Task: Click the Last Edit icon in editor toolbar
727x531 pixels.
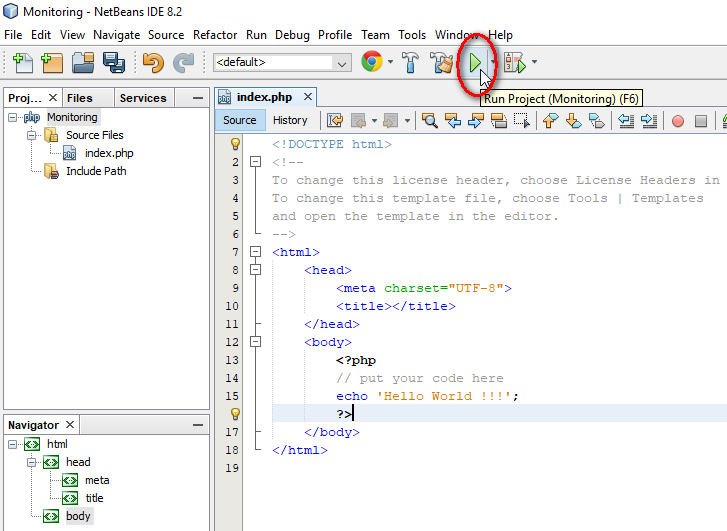Action: [335, 121]
